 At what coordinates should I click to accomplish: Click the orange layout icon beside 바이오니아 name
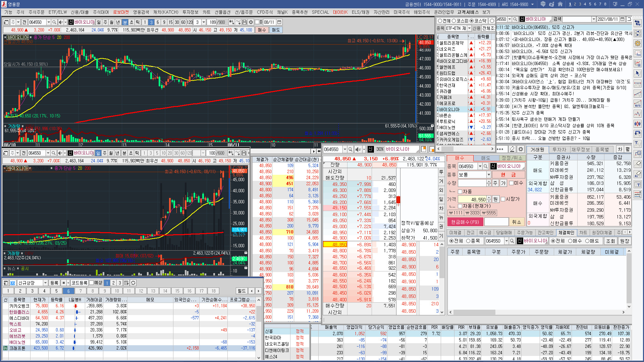(x=424, y=149)
